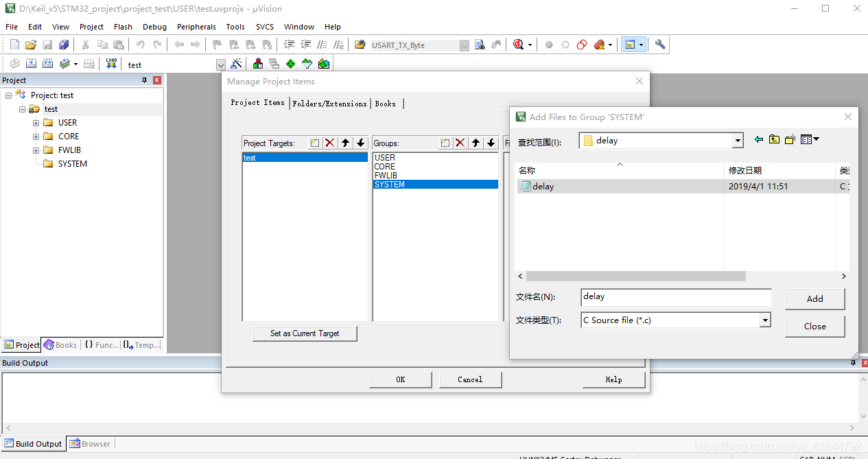Image resolution: width=868 pixels, height=459 pixels.
Task: Click the Pack Installer icon
Action: click(324, 64)
